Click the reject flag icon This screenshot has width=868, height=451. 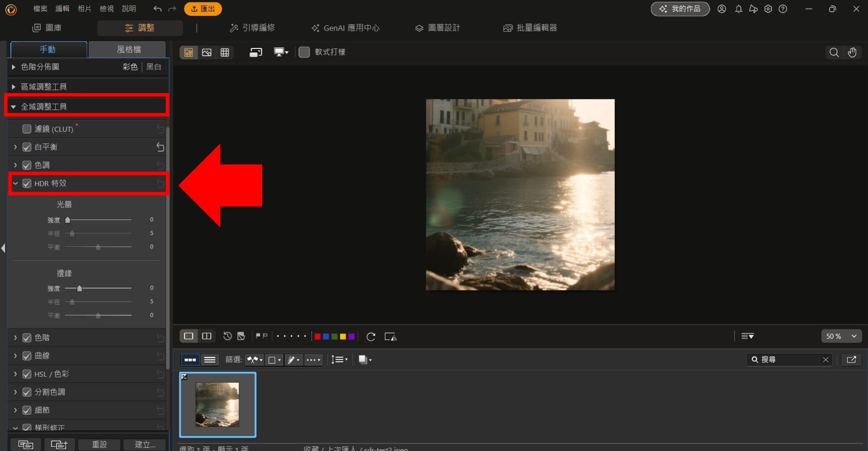click(265, 336)
